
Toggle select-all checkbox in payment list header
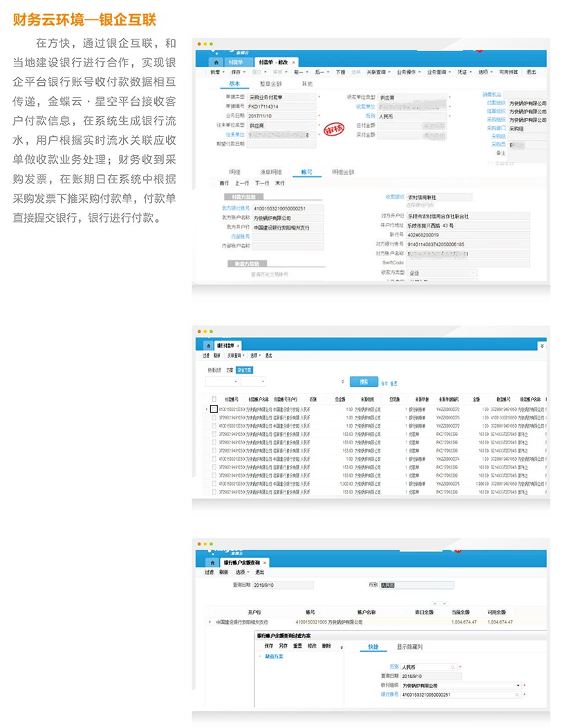[x=214, y=399]
